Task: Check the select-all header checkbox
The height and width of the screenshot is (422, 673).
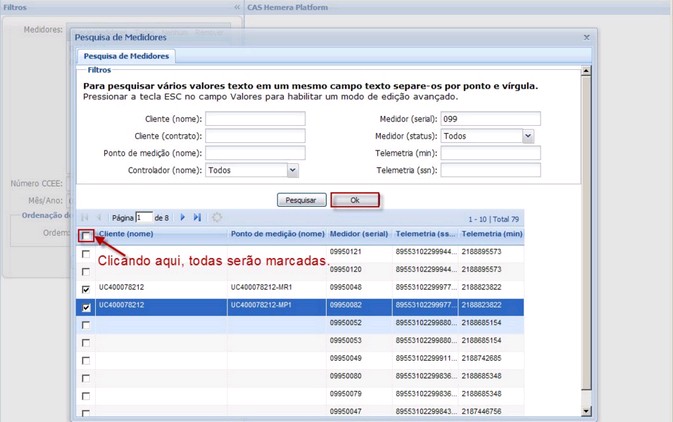Action: (87, 236)
